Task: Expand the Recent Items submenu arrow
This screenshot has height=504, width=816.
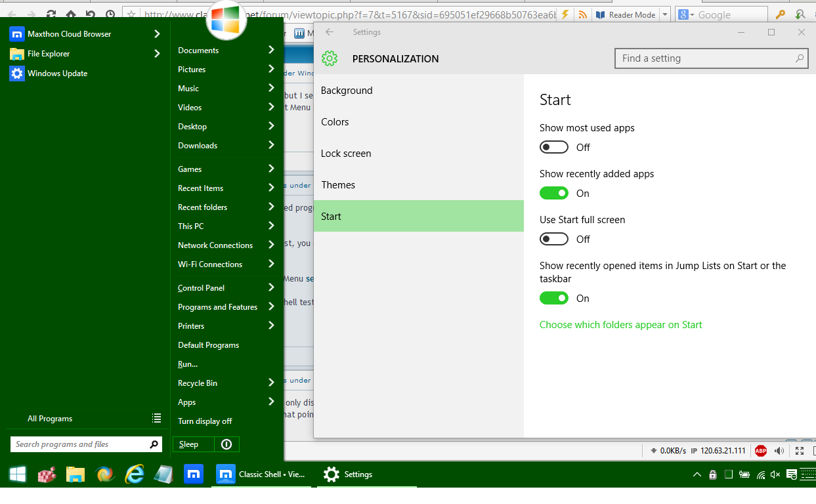Action: coord(271,188)
